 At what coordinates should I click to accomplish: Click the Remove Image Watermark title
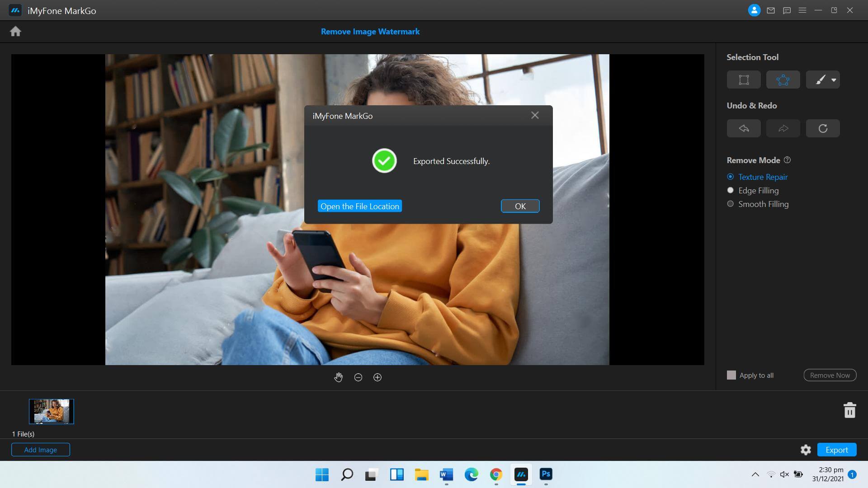[x=370, y=32]
